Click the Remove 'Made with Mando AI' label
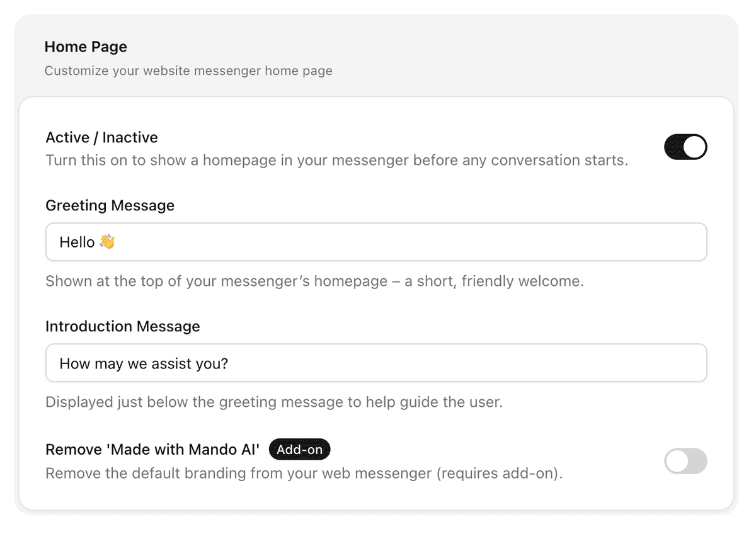The height and width of the screenshot is (541, 756). tap(153, 450)
